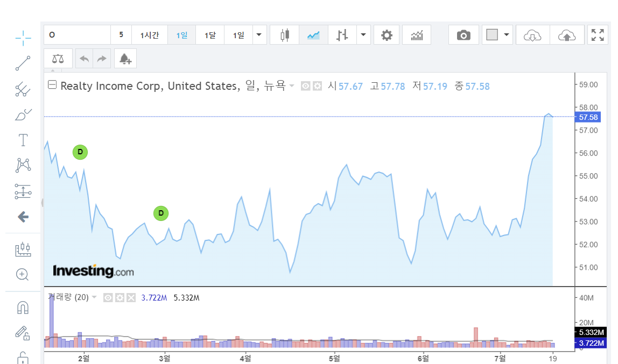This screenshot has width=618, height=364.
Task: Collapse the Realty Income Corp legend
Action: (52, 84)
